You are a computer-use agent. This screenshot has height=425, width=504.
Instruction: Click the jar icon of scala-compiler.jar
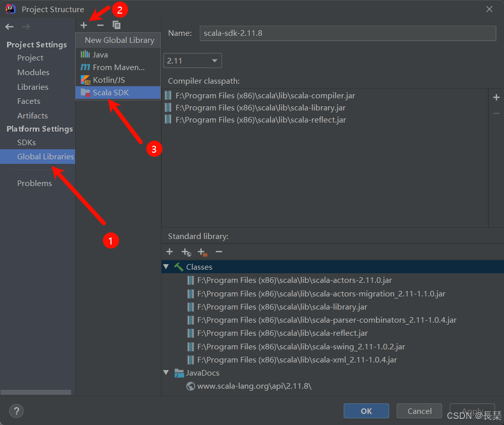point(168,95)
